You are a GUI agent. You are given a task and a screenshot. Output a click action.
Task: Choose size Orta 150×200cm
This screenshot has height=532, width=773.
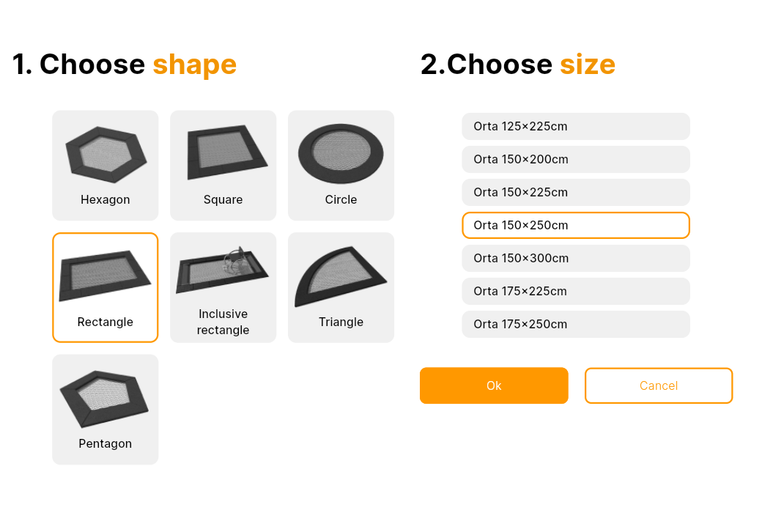coord(575,159)
